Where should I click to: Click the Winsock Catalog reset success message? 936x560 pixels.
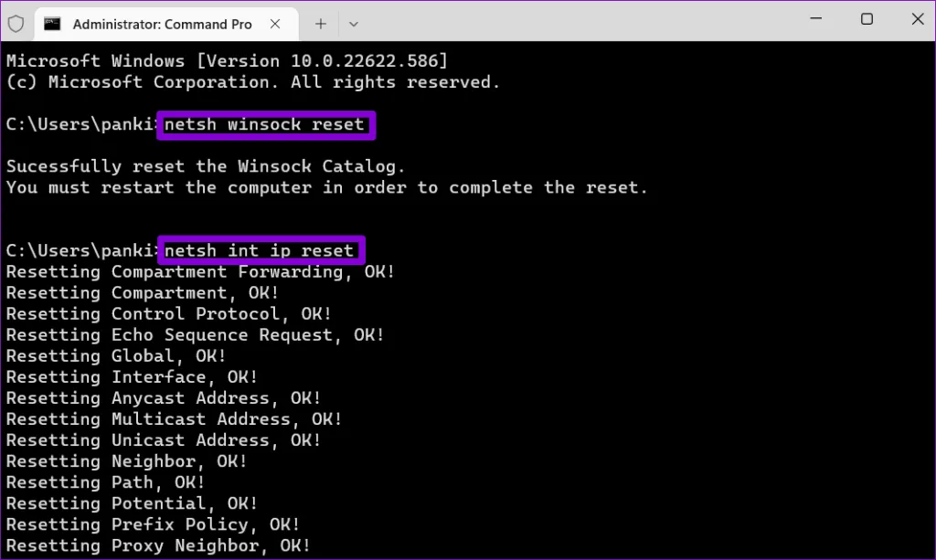click(206, 166)
